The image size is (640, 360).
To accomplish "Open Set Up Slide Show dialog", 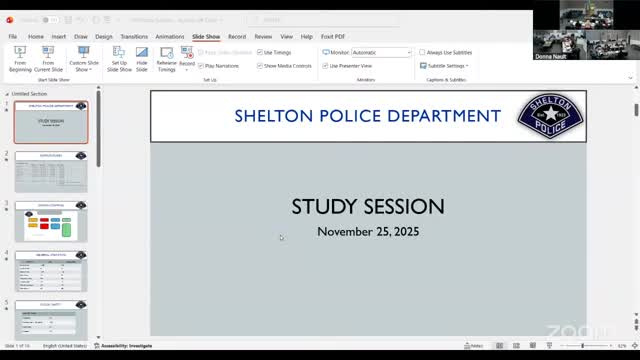I will 119,59.
